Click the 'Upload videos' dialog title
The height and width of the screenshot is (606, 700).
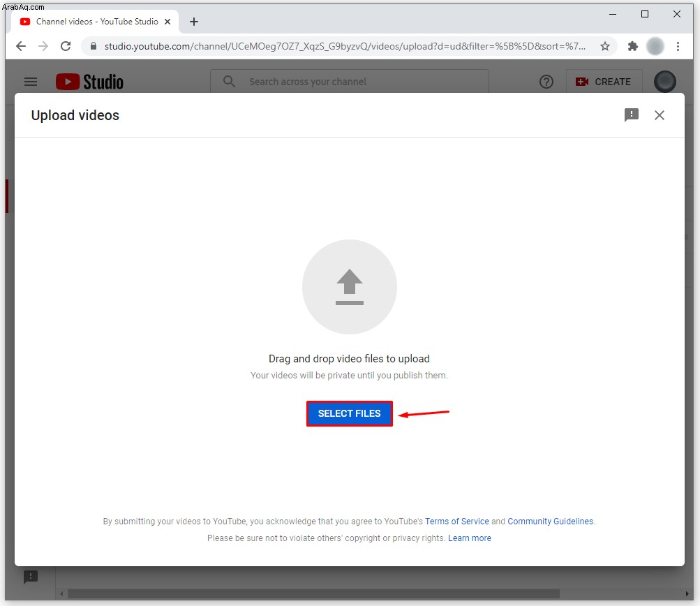75,115
